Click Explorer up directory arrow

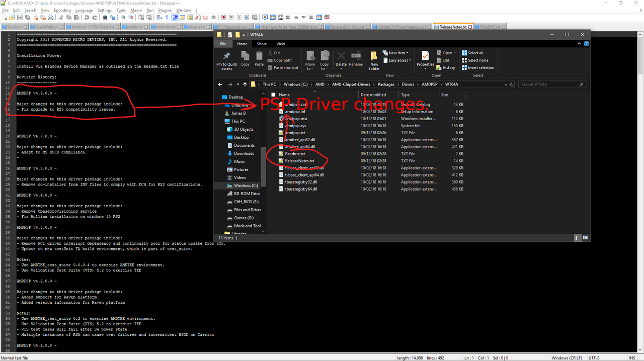click(245, 84)
